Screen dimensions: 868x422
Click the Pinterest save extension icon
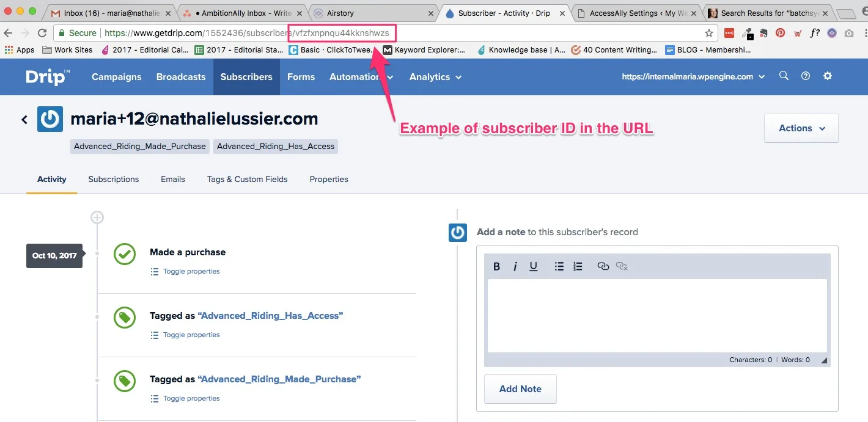click(x=781, y=33)
